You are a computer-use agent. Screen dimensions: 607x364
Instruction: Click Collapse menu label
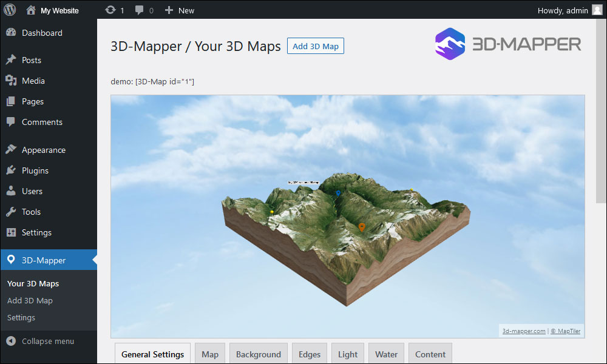click(x=47, y=341)
